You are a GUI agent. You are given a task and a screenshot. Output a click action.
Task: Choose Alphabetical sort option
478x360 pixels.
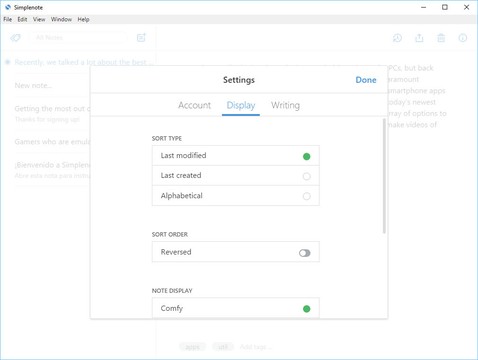pos(236,196)
